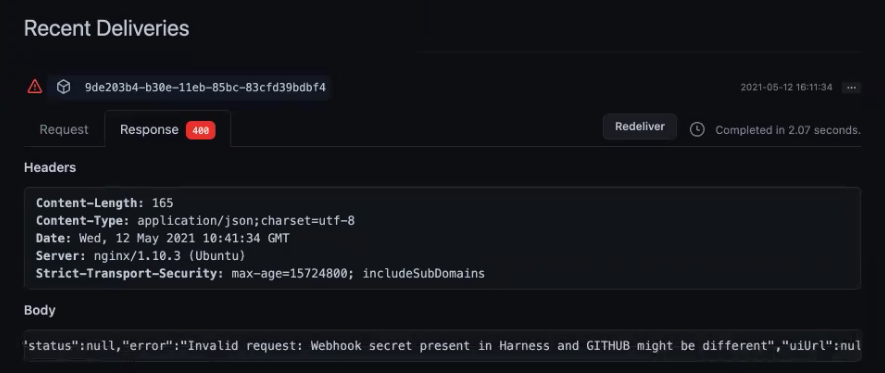The height and width of the screenshot is (373, 885).
Task: Click the 2021-05-12 16:11:34 timestamp
Action: 786,87
